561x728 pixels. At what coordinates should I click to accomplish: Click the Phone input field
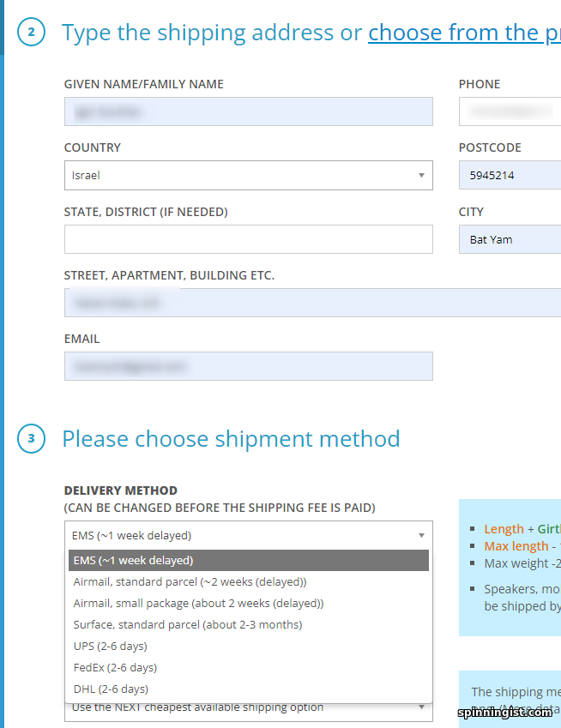pos(510,111)
